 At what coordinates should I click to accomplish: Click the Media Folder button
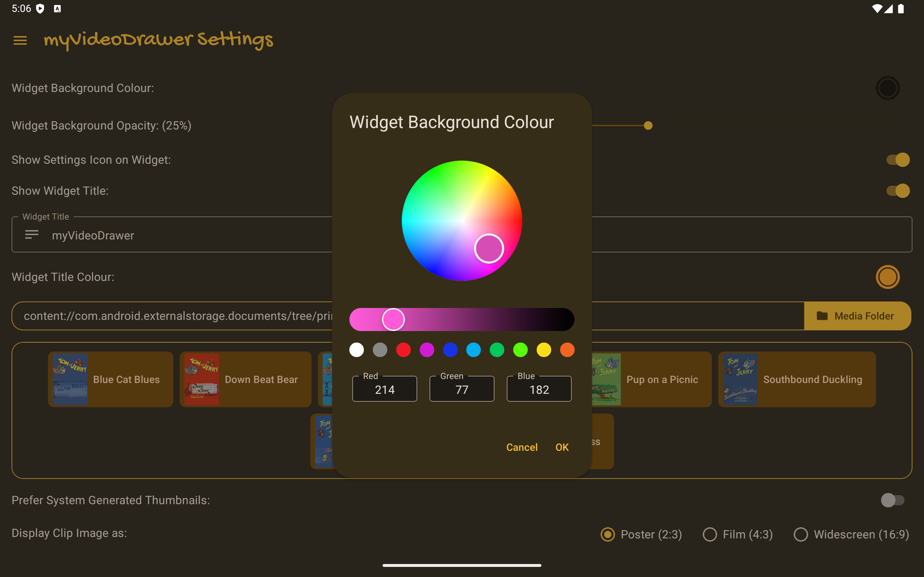[x=857, y=316]
